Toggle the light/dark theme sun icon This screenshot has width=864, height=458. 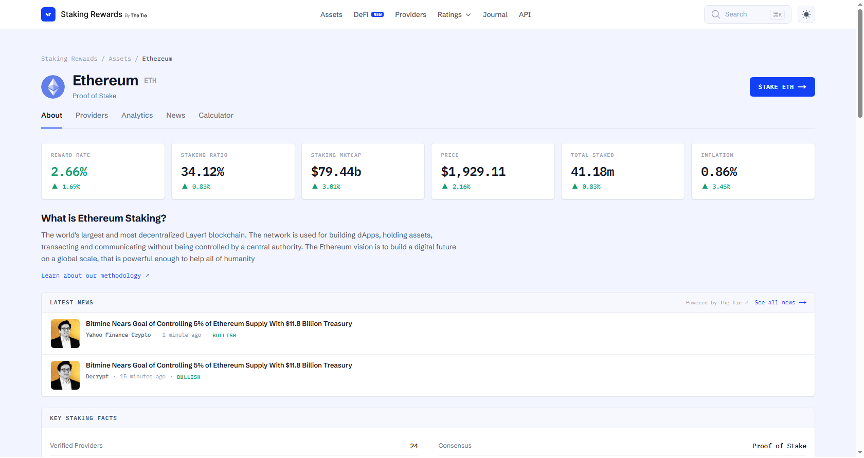coord(806,14)
